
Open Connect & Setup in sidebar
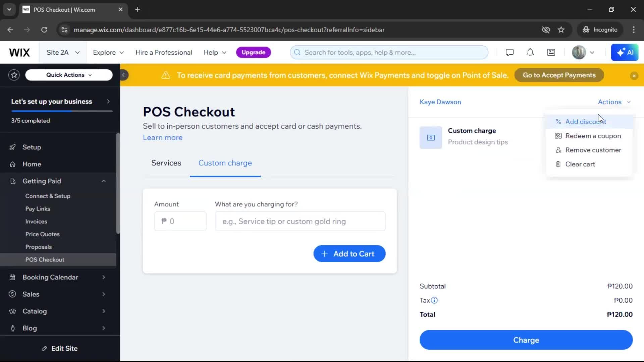tap(48, 196)
